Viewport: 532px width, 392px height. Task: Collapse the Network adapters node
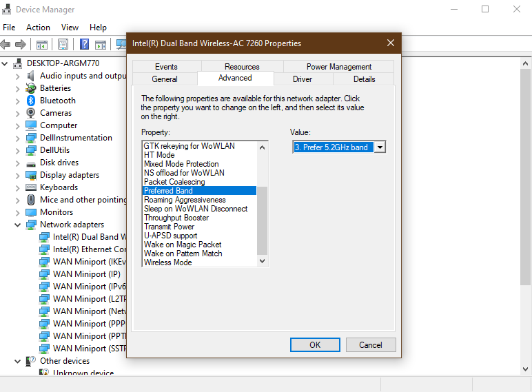click(x=18, y=225)
